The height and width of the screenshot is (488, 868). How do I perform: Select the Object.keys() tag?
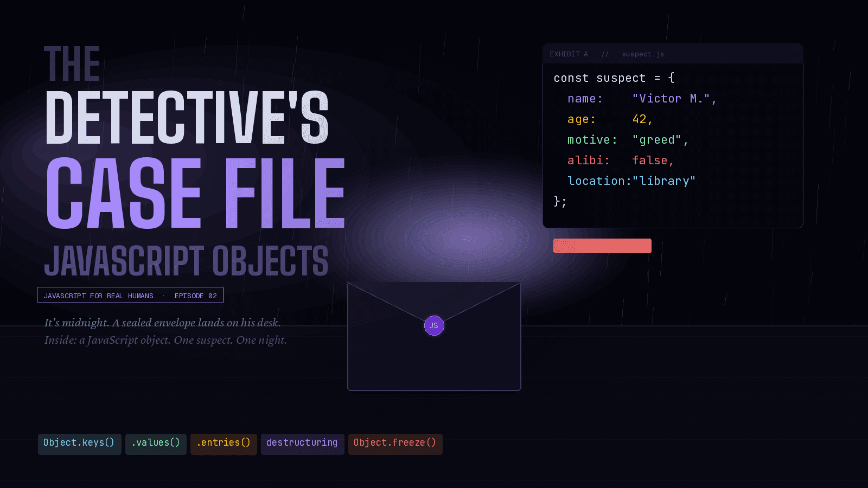[79, 443]
